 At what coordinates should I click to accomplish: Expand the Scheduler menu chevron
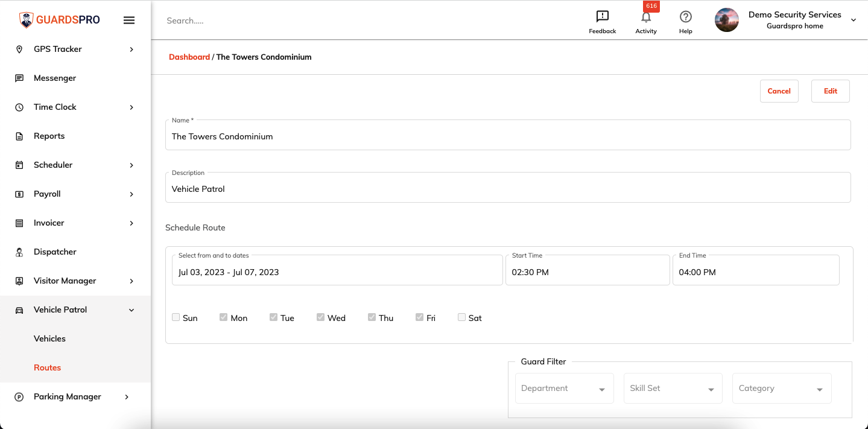131,165
